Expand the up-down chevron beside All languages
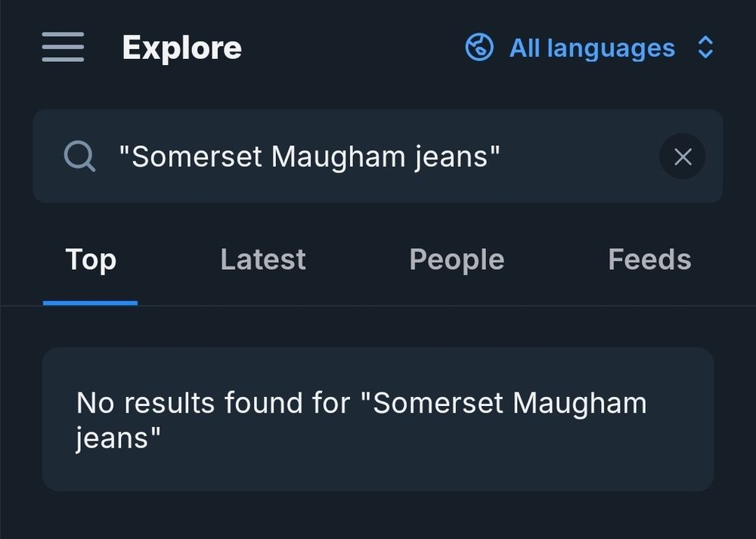This screenshot has width=756, height=539. click(705, 47)
